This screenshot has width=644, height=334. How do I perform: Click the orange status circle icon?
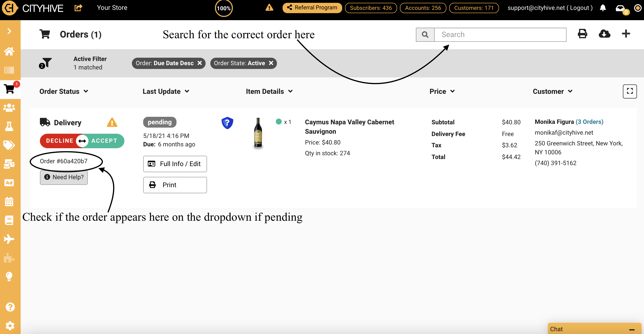pyautogui.click(x=638, y=8)
